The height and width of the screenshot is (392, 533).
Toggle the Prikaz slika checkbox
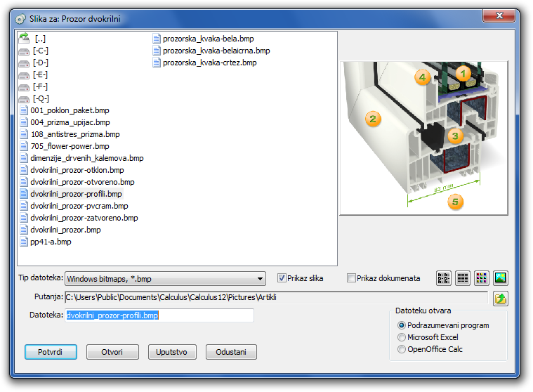point(282,278)
